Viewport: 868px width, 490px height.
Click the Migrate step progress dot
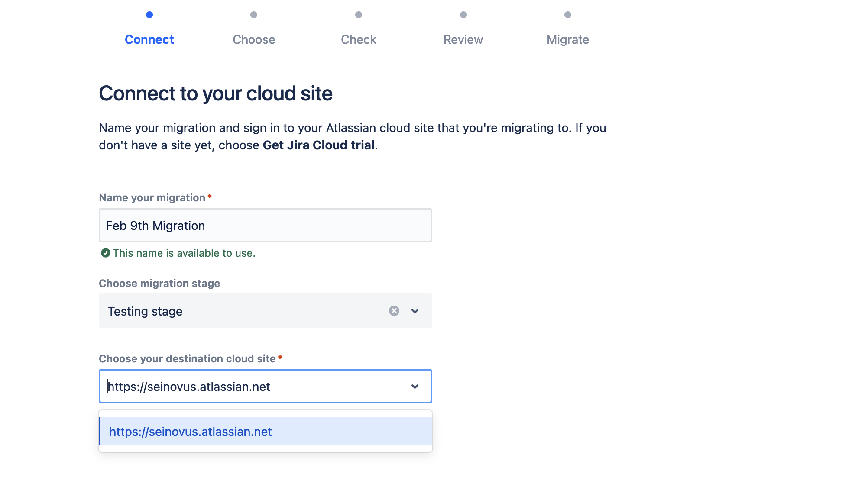tap(568, 15)
